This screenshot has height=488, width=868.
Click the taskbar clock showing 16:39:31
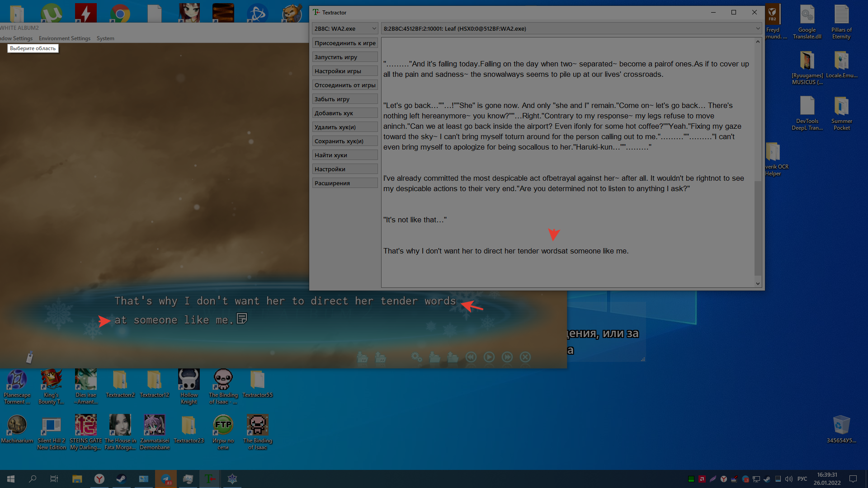coord(827,479)
